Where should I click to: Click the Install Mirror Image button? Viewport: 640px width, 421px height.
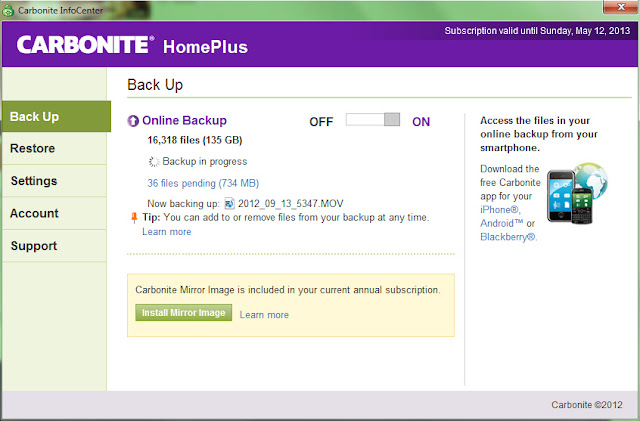[184, 312]
